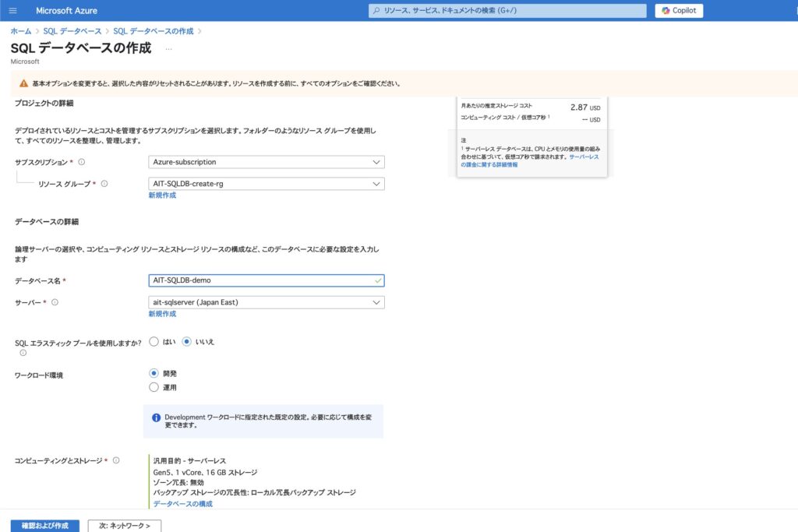Screen dimensions: 798x532
Task: Click the blue info icon in Development notice
Action: (156, 417)
